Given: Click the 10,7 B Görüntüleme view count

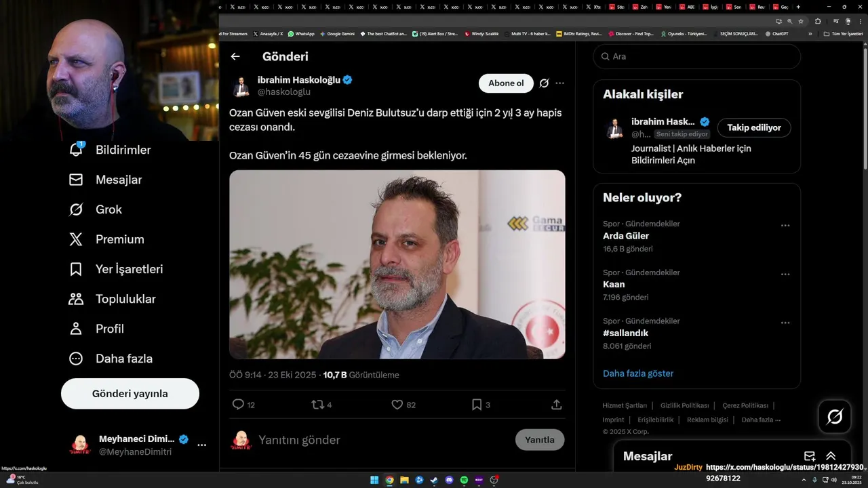Looking at the screenshot, I should pos(361,375).
